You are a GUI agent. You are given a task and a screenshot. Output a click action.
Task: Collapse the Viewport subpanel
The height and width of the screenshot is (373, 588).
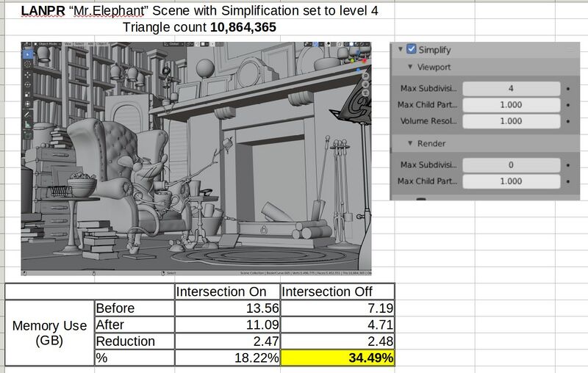point(410,67)
